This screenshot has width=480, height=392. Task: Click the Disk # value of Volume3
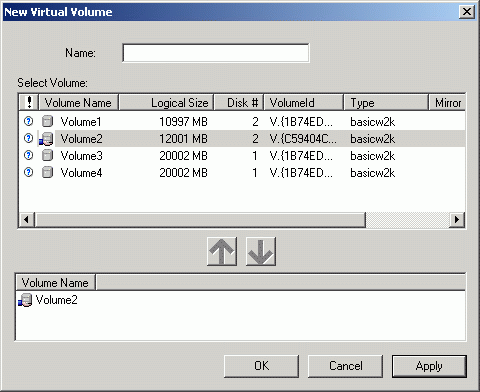point(255,156)
